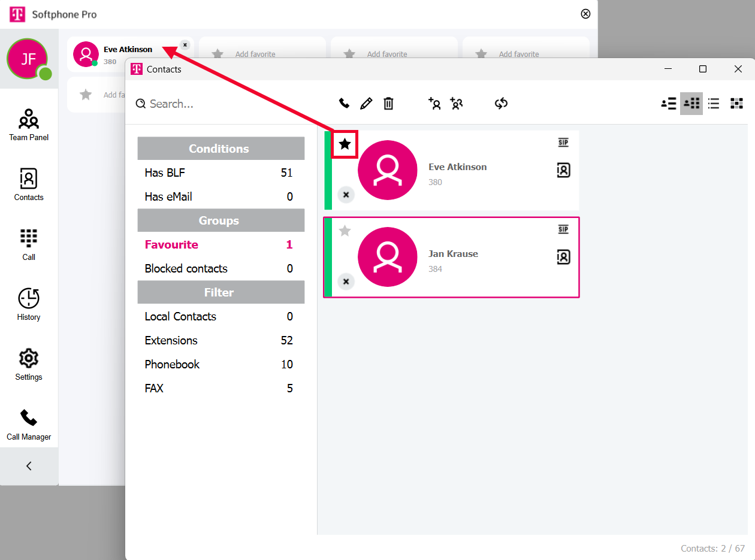The height and width of the screenshot is (560, 755).
Task: Select small grid tile view layout
Action: (736, 104)
